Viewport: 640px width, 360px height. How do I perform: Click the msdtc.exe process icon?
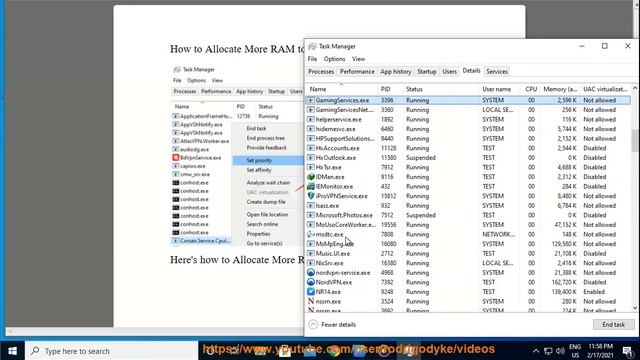click(x=311, y=234)
